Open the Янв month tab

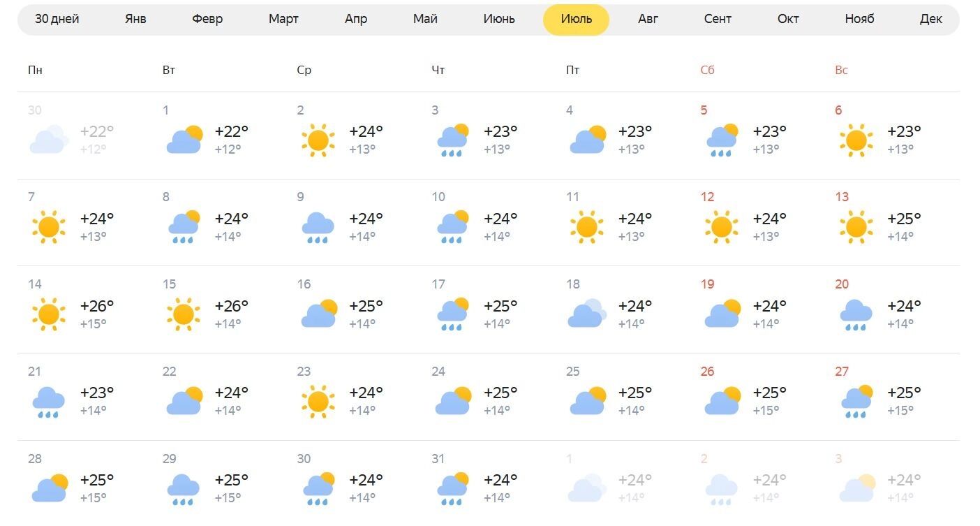click(x=135, y=19)
